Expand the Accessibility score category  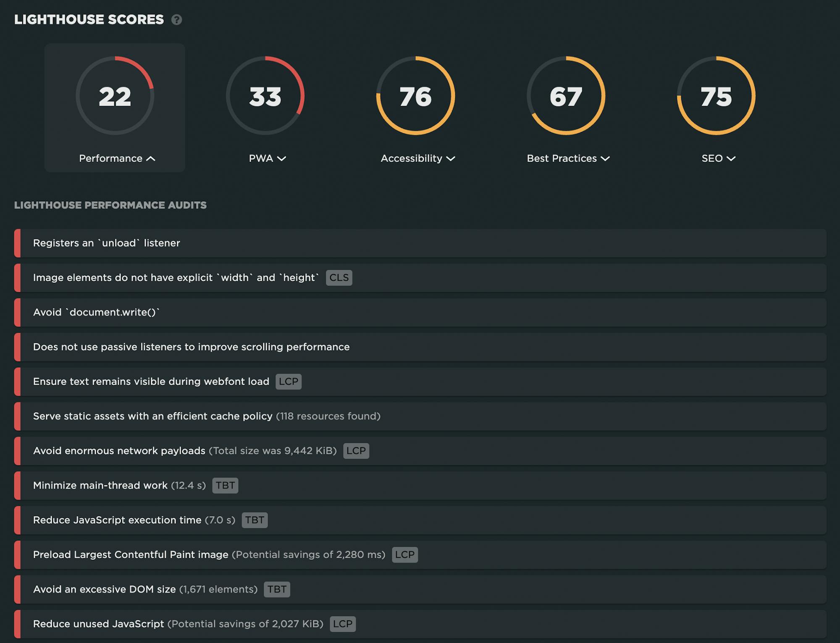point(417,158)
